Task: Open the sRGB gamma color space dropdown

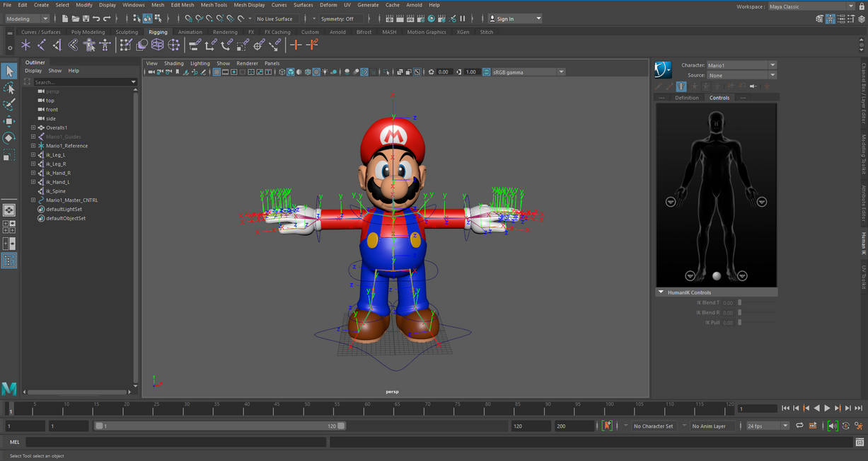Action: (x=528, y=72)
